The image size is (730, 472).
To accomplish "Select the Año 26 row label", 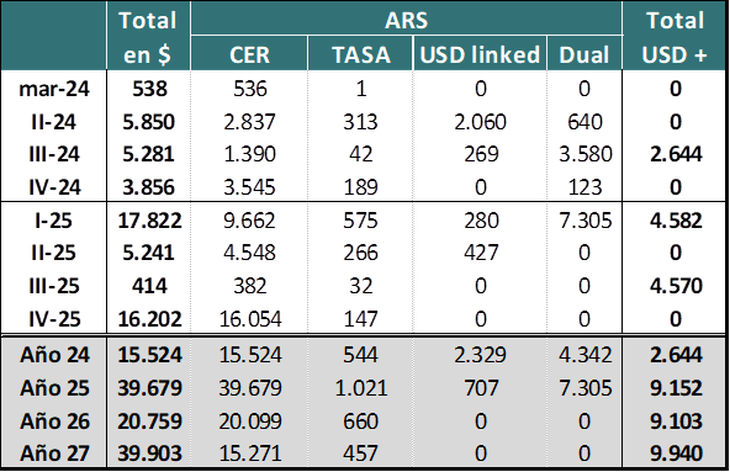I will coord(55,421).
